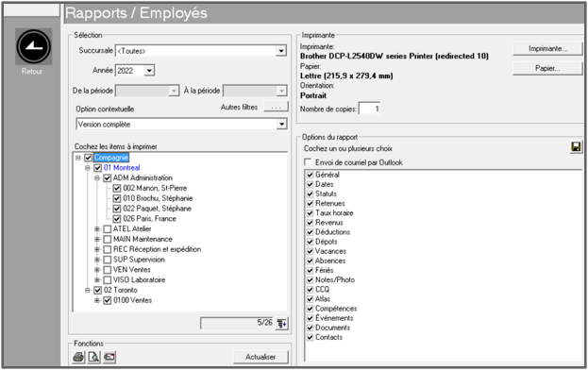This screenshot has height=370, width=588.
Task: Uncheck the Compagnie checkbox
Action: pyautogui.click(x=88, y=158)
